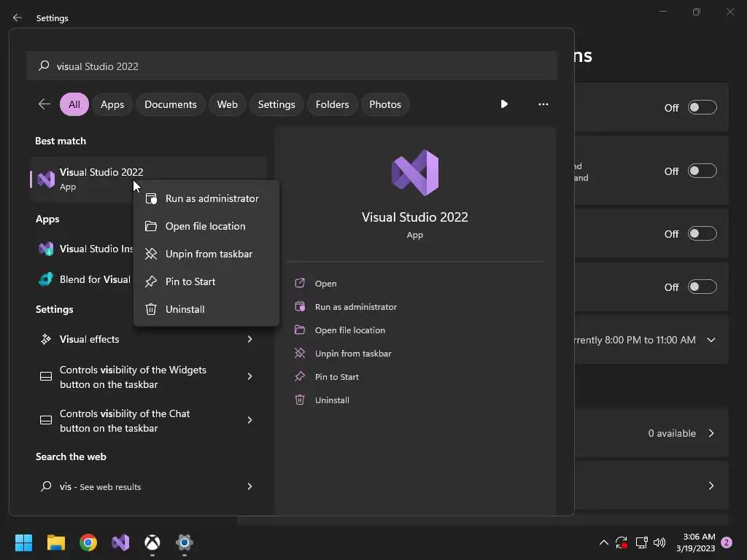This screenshot has width=747, height=560.
Task: Switch to the Documents search filter
Action: point(171,104)
